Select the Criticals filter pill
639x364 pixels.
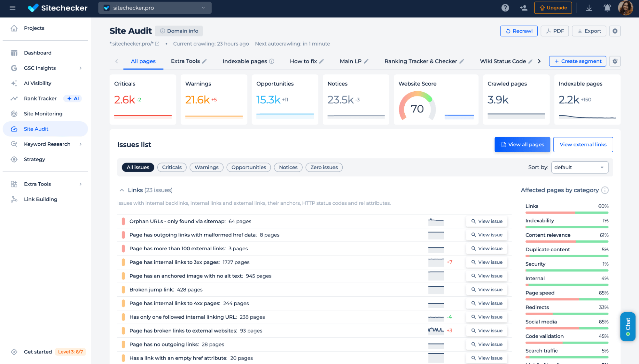[x=172, y=167]
